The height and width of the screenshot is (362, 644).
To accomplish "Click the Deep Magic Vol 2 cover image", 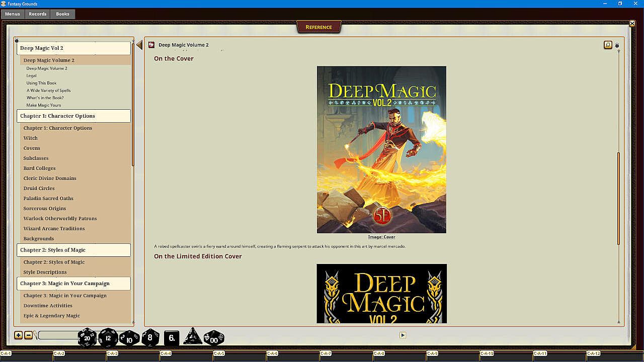I will [381, 150].
